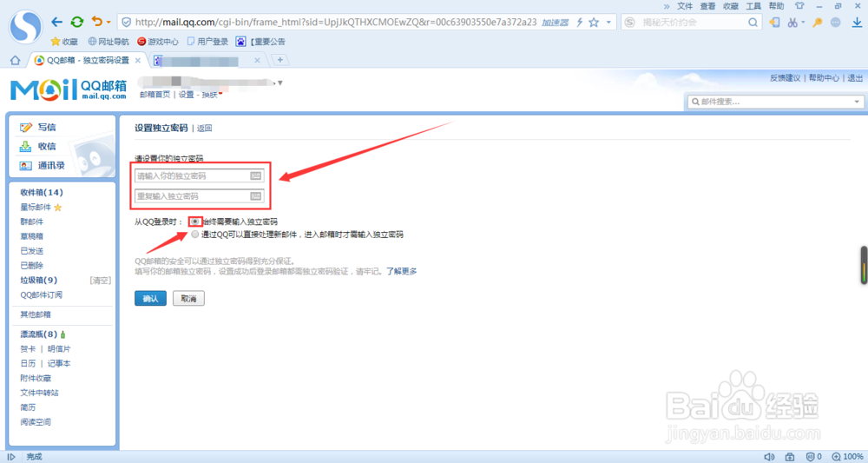Click the browser back arrow
The height and width of the screenshot is (463, 868).
point(56,23)
